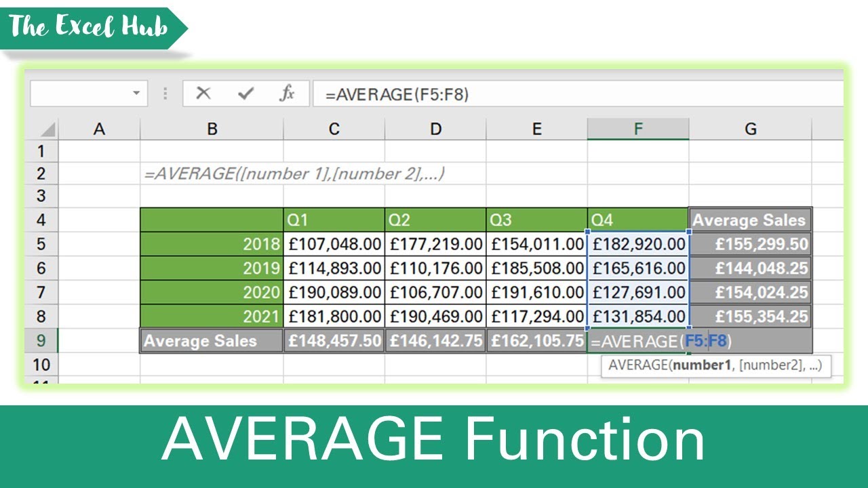Select cell with £146,142.75
868x488 pixels.
tap(435, 340)
